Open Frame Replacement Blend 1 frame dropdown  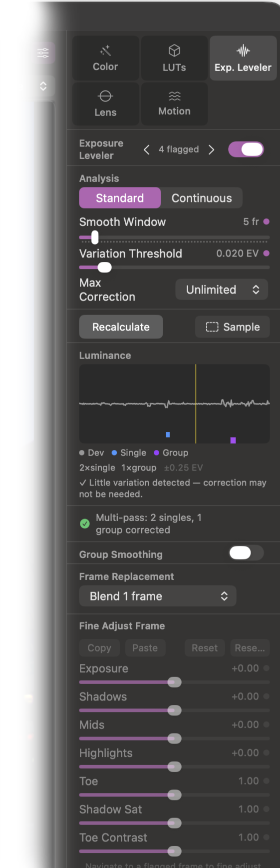tap(158, 596)
